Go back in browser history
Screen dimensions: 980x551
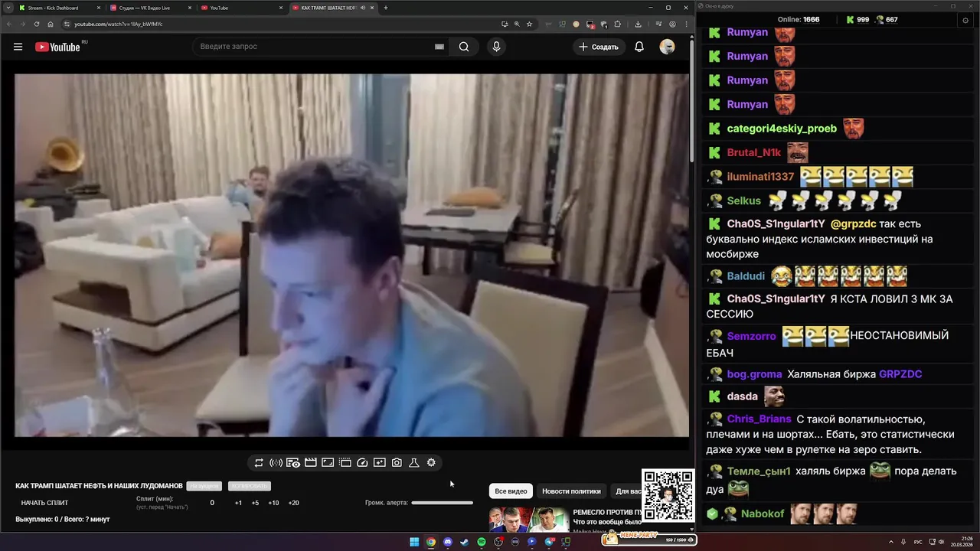(8, 24)
